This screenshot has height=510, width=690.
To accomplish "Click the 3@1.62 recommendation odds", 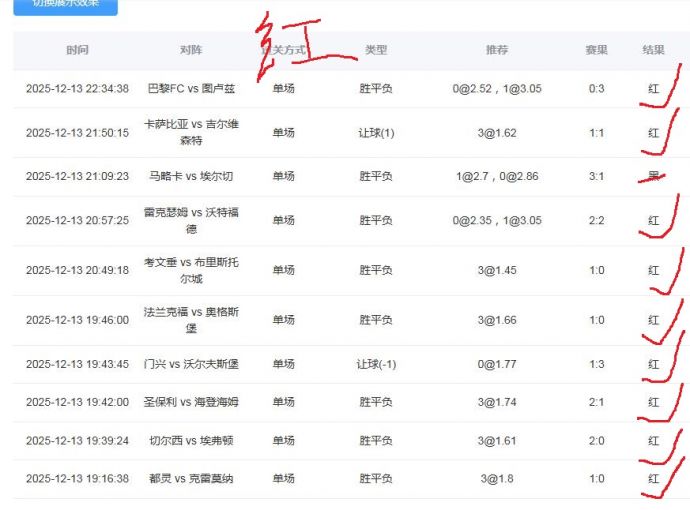I will 497,132.
